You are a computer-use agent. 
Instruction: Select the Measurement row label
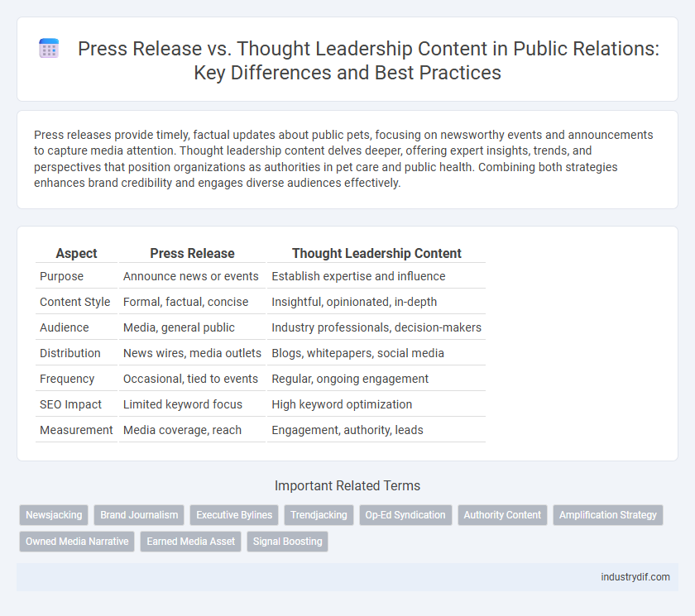pyautogui.click(x=76, y=430)
